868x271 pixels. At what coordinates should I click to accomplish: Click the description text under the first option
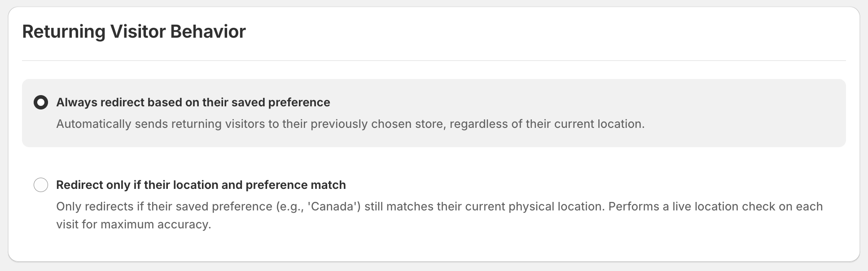click(x=350, y=124)
